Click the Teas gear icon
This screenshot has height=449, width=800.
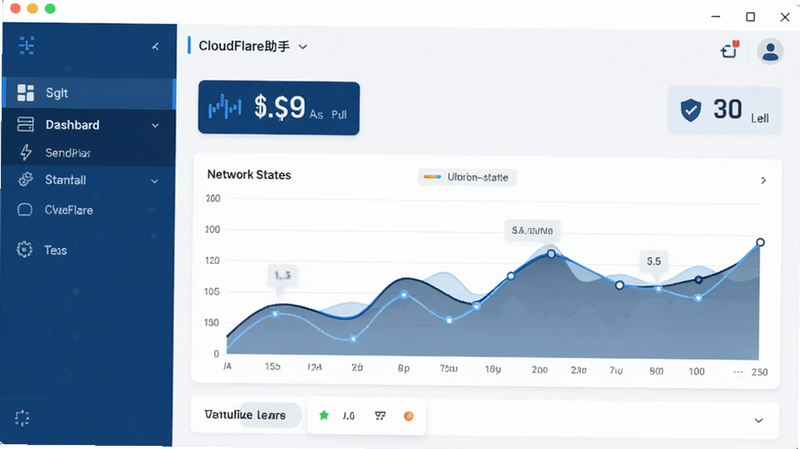[24, 250]
